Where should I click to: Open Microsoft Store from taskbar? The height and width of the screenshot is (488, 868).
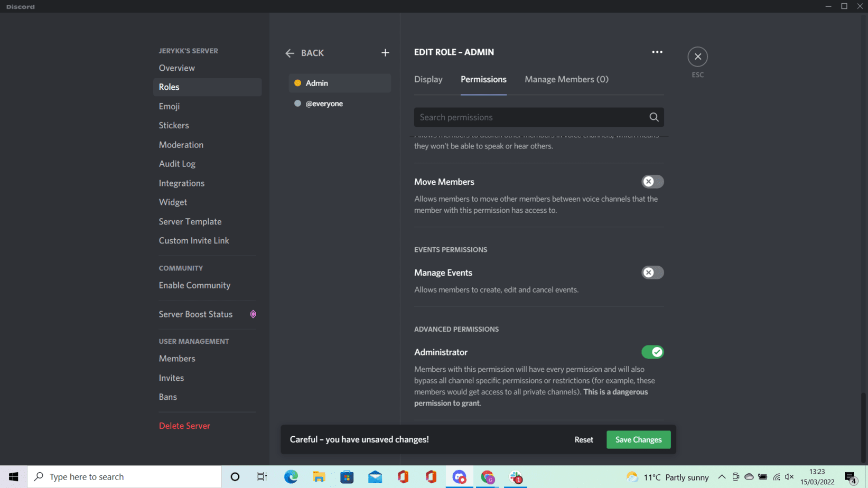[x=347, y=477]
